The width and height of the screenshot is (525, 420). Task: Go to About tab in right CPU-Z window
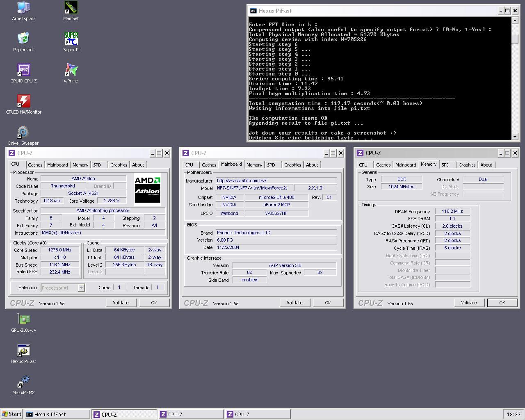(486, 164)
